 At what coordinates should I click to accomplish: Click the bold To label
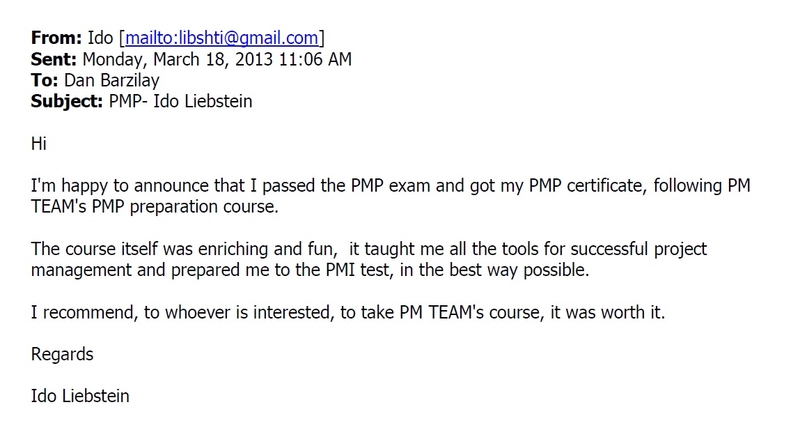coord(44,80)
